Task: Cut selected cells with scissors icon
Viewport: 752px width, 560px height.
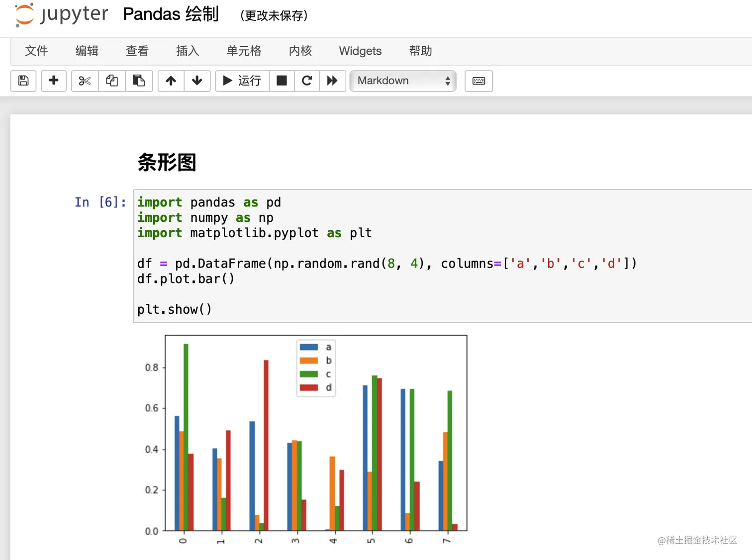Action: 85,81
